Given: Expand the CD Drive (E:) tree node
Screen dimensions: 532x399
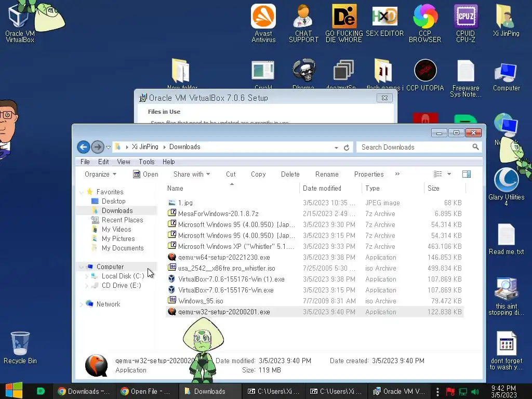Looking at the screenshot, I should click(87, 286).
